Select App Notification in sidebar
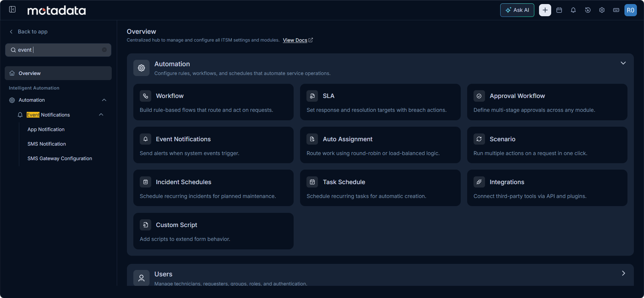Viewport: 644px width, 298px height. click(x=46, y=129)
